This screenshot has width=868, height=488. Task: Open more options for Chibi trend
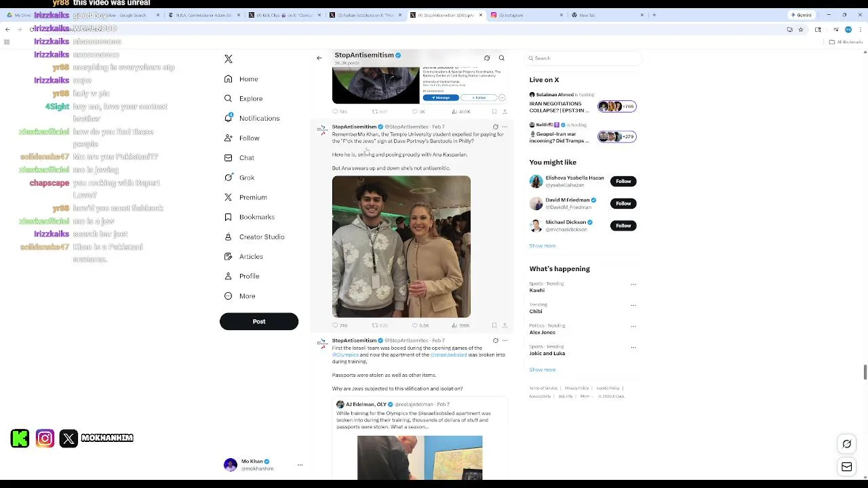click(633, 305)
